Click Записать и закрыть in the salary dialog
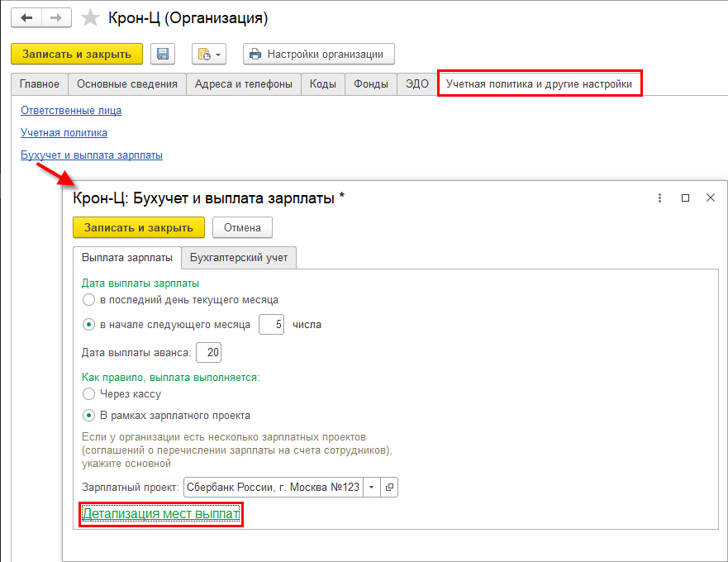The image size is (728, 562). click(139, 227)
